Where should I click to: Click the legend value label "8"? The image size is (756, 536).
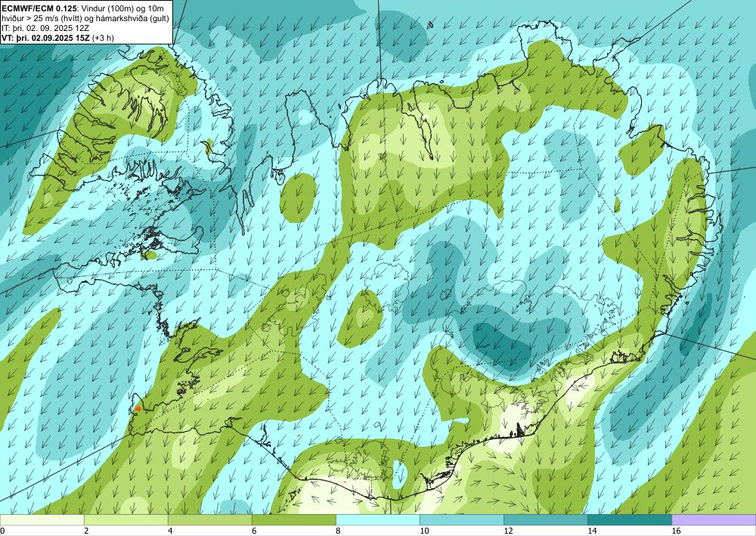338,531
